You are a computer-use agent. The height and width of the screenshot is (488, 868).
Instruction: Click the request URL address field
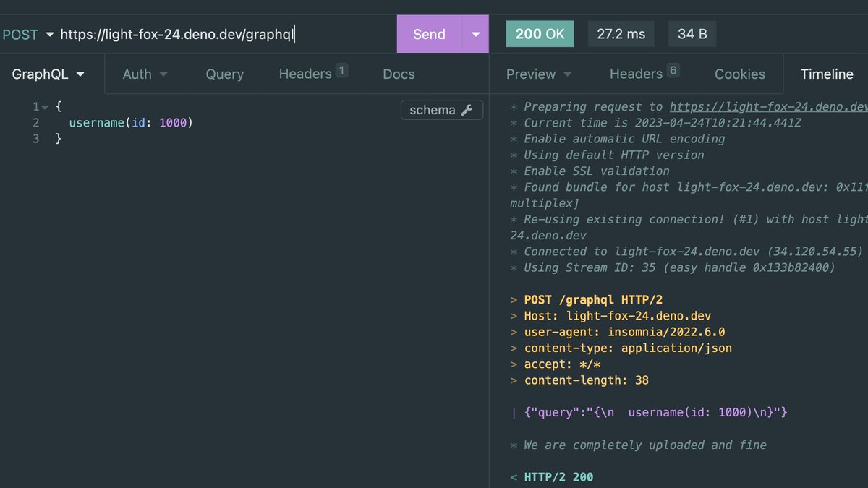[x=217, y=34]
